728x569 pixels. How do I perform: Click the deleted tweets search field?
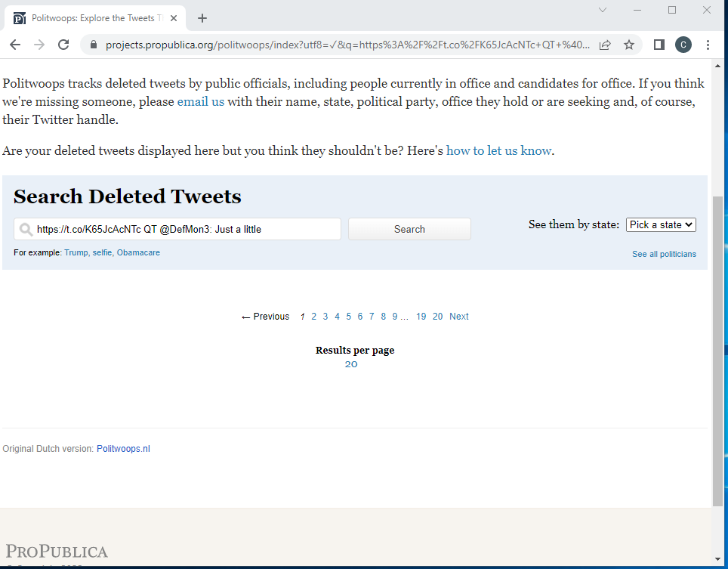(177, 229)
